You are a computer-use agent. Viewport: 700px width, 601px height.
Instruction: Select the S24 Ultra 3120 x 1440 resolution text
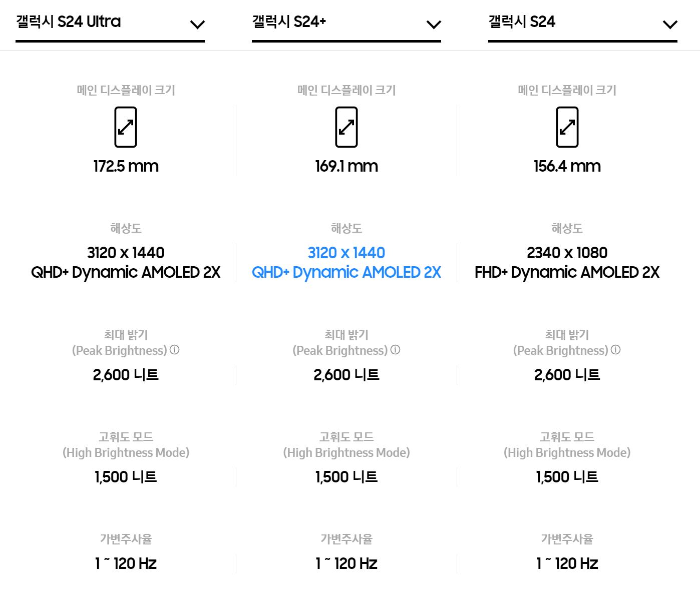click(x=126, y=253)
